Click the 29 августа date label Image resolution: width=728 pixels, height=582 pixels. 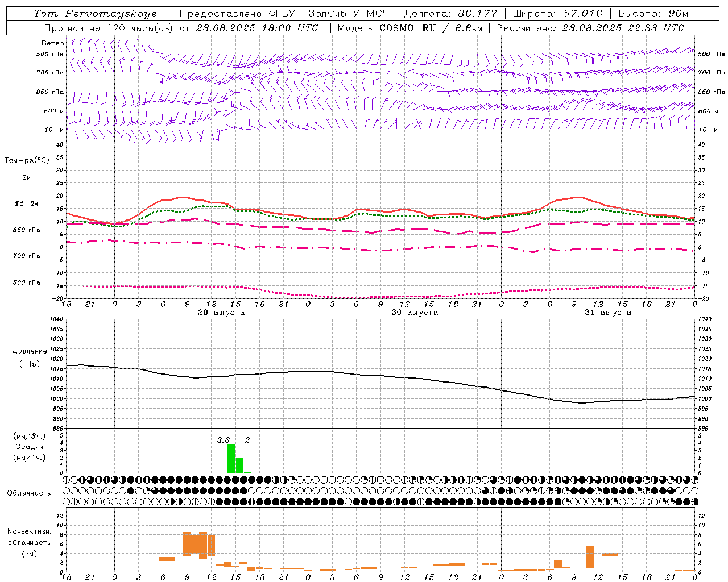[x=221, y=313]
